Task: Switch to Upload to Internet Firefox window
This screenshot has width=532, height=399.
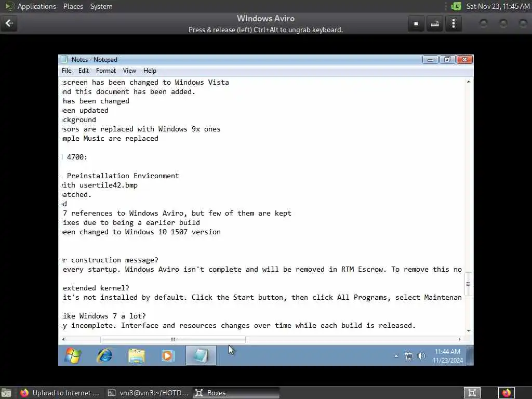Action: pyautogui.click(x=60, y=393)
